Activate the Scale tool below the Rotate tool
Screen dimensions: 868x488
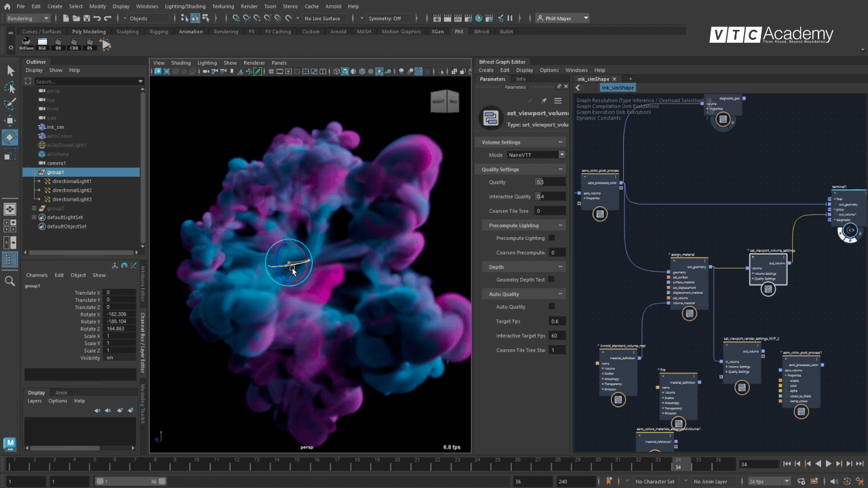(9, 155)
